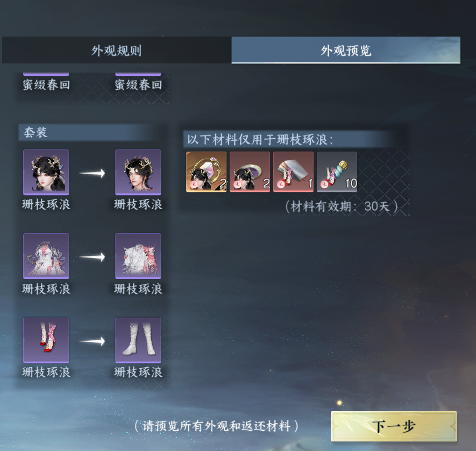Switch to the 外观规则 tab
Viewport: 476px width, 451px height.
tap(116, 50)
